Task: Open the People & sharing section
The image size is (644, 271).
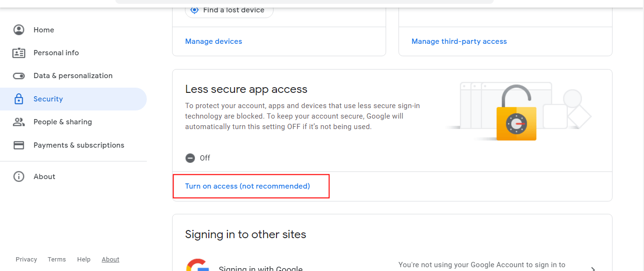Action: point(62,122)
